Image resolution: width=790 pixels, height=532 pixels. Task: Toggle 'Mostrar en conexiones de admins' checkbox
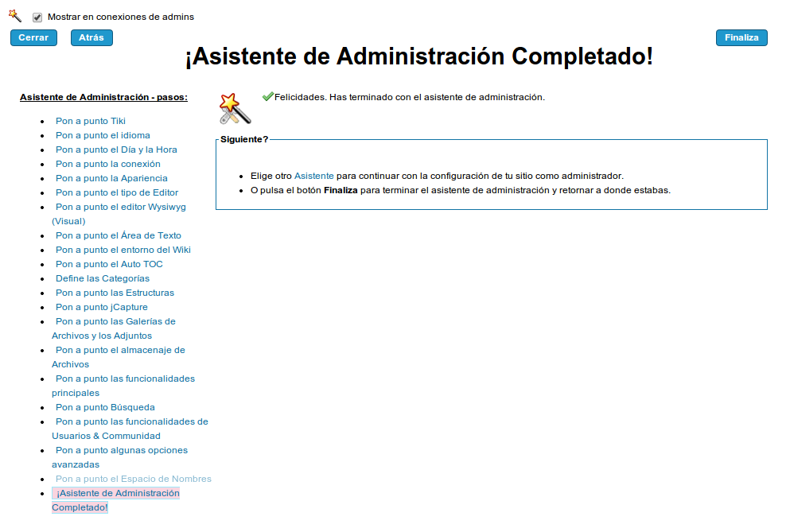(x=37, y=17)
